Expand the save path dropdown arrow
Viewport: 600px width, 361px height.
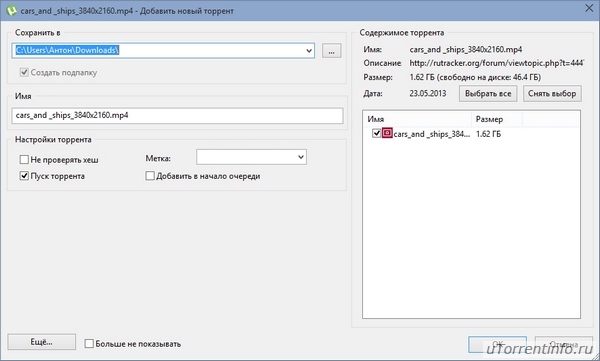point(309,51)
